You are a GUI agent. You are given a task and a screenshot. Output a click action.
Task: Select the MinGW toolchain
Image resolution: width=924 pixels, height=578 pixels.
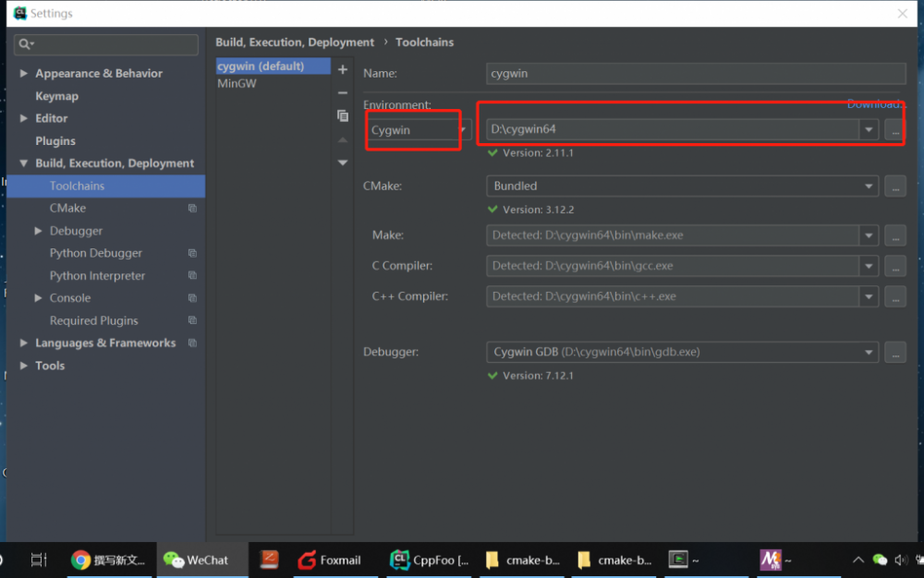coord(237,84)
